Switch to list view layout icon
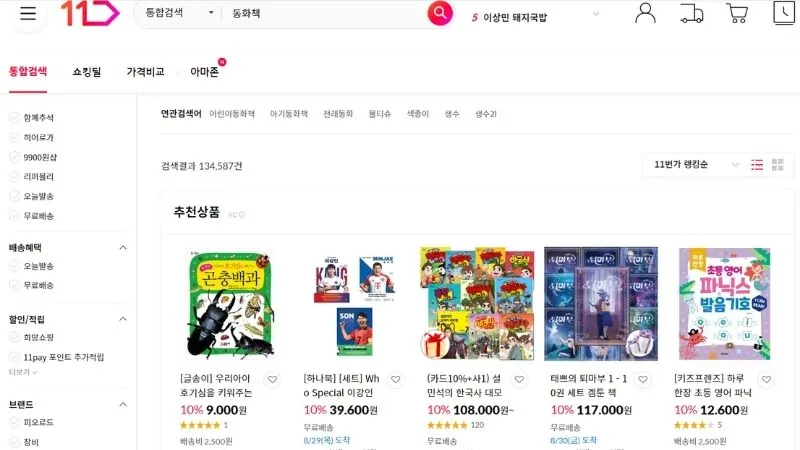 point(757,165)
